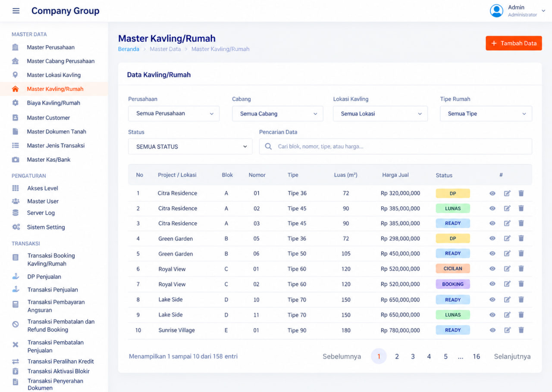Open the Semua Perusahaan dropdown
The image size is (552, 392).
point(174,114)
